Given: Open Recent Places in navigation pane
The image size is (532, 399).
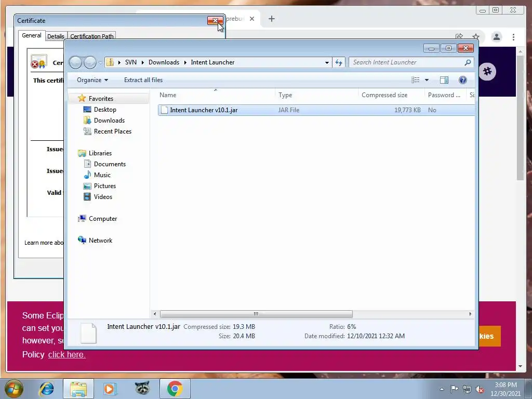Looking at the screenshot, I should click(x=112, y=131).
